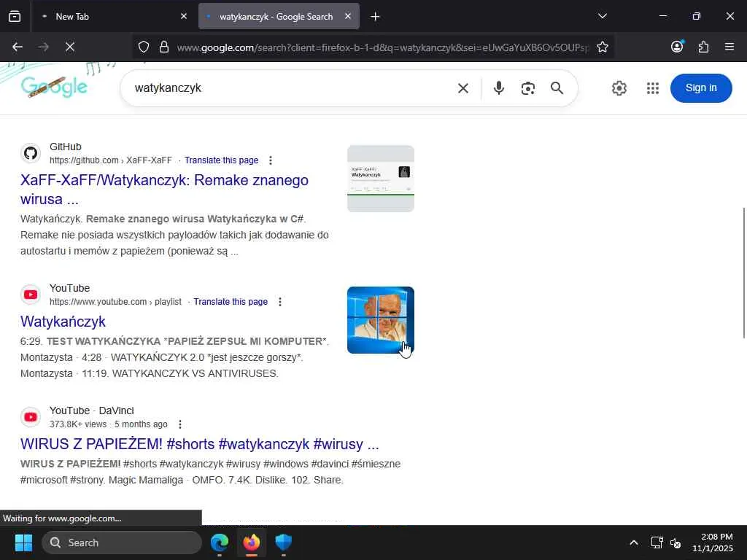Close the watykanczyk Google Search tab
The image size is (747, 560).
pyautogui.click(x=348, y=16)
